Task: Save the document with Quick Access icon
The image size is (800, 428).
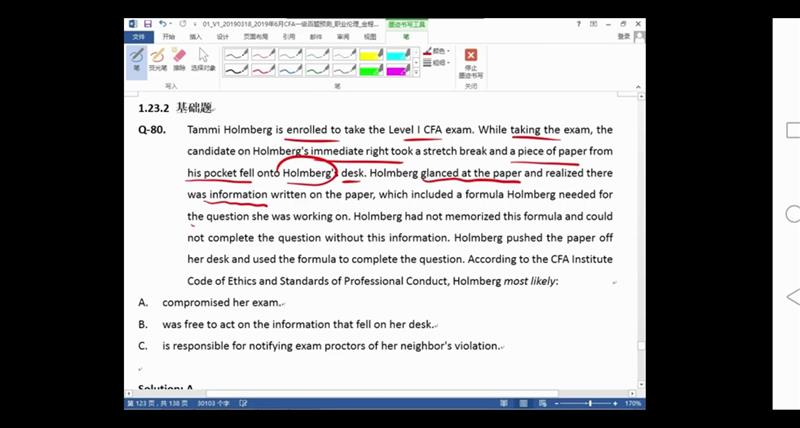Action: point(148,24)
